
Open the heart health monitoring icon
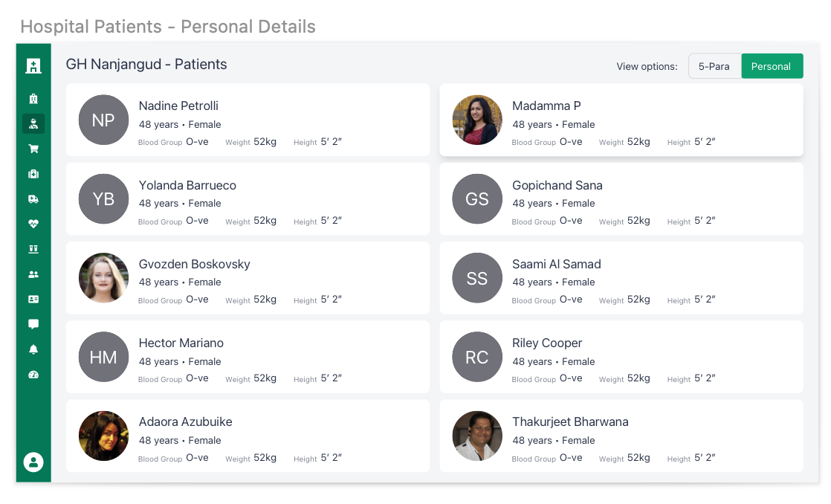(x=33, y=223)
